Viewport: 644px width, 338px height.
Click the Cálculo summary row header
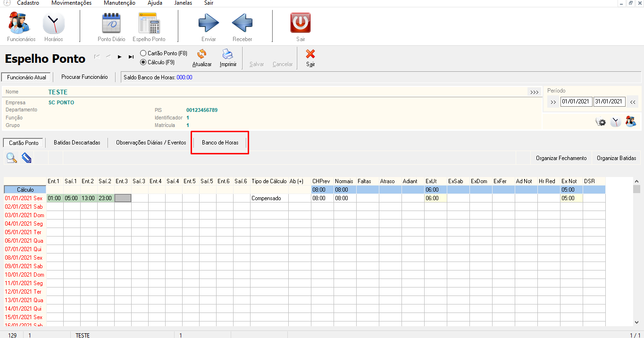pos(25,190)
